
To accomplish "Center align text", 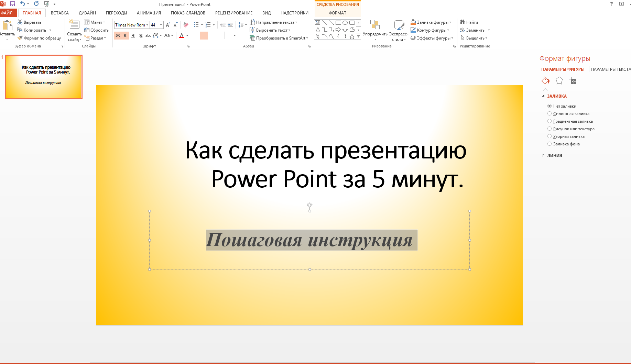I will click(204, 35).
